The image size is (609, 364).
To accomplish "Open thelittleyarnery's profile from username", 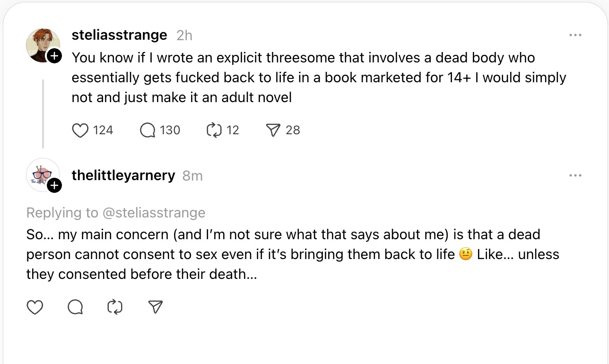I will click(x=123, y=175).
